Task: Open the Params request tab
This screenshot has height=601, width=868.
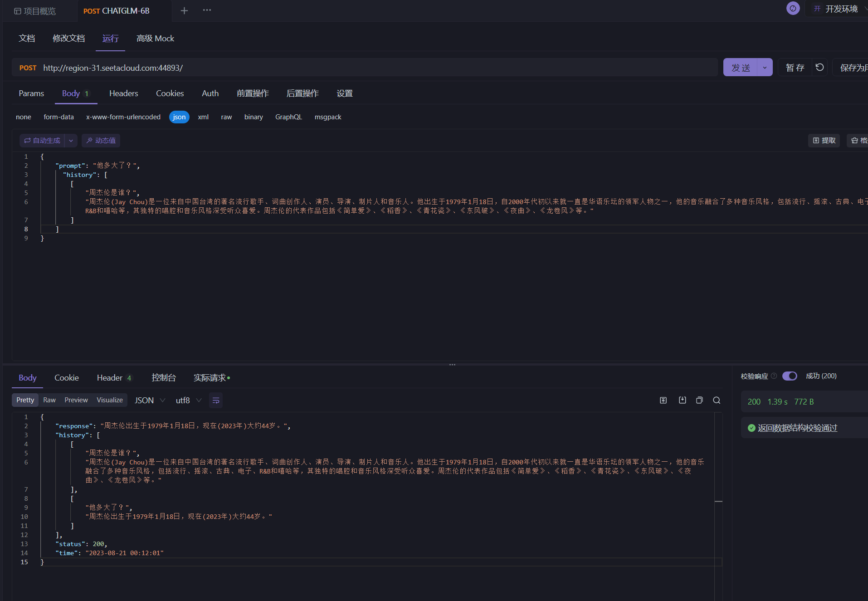Action: (x=31, y=93)
